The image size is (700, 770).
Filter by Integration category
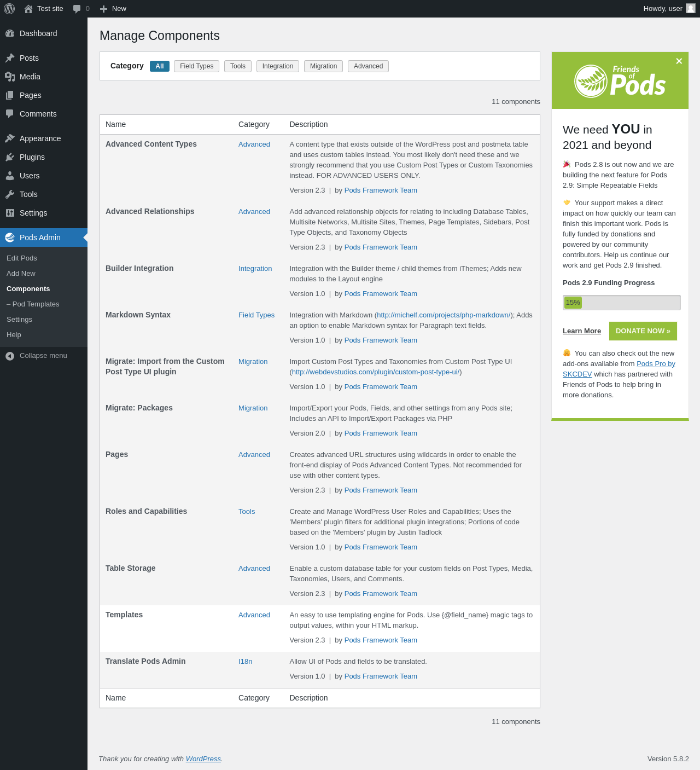pos(278,66)
